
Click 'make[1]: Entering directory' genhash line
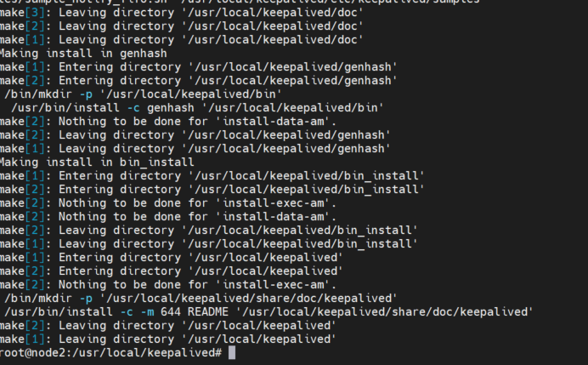(x=198, y=67)
